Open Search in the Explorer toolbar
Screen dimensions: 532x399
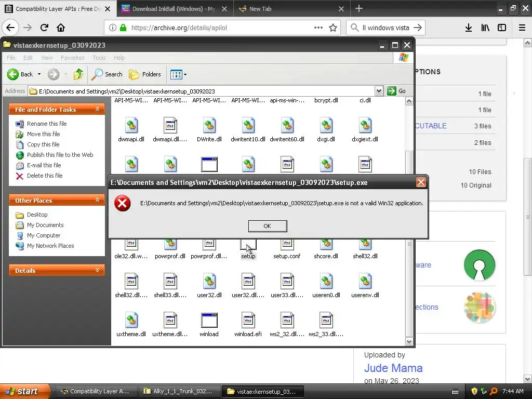[x=107, y=74]
